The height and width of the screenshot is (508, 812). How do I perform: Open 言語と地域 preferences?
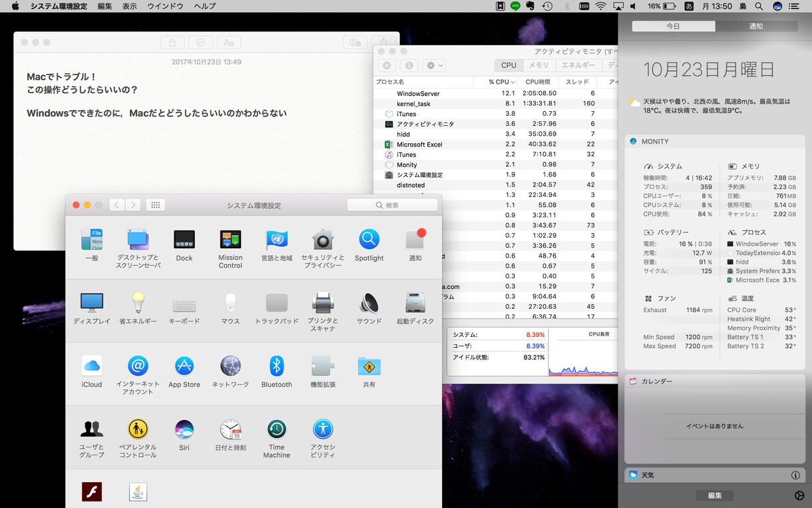277,244
